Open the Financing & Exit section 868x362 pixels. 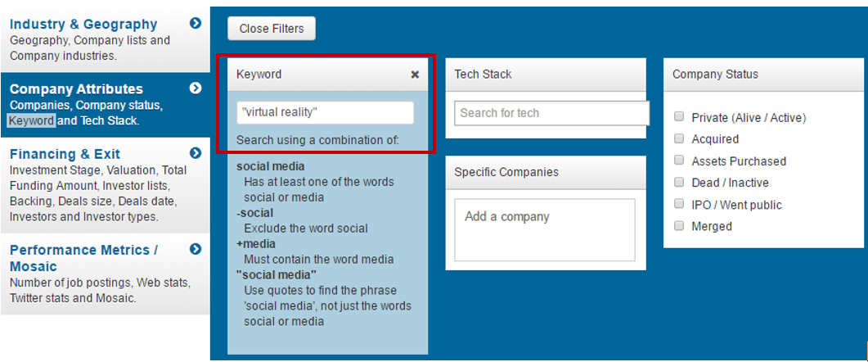coord(65,154)
